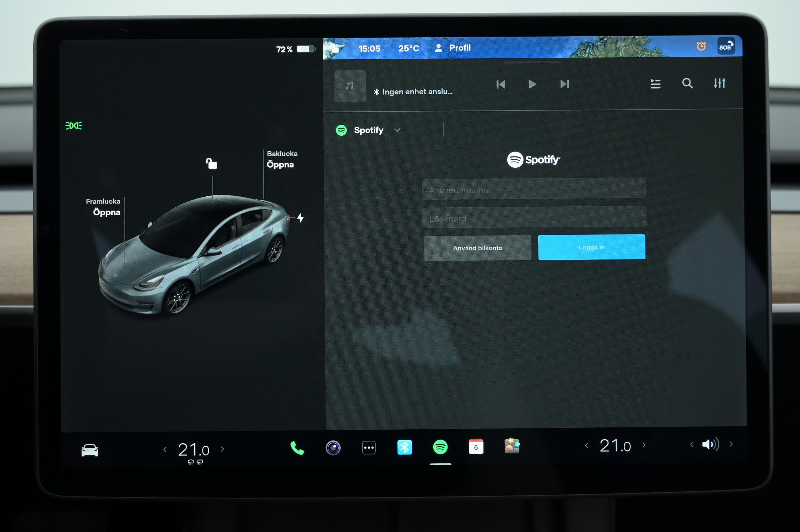Tap passenger temperature 21.0 reading
The image size is (800, 532).
coord(615,446)
